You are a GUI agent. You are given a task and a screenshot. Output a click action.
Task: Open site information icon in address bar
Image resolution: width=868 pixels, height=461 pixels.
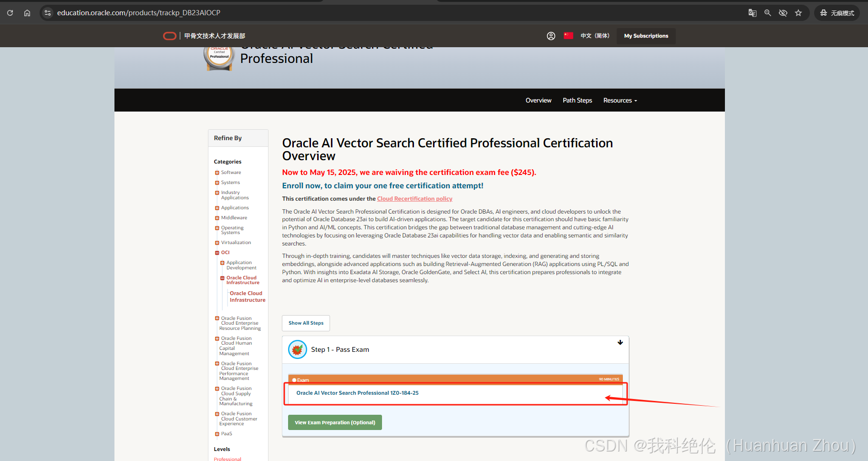(48, 13)
